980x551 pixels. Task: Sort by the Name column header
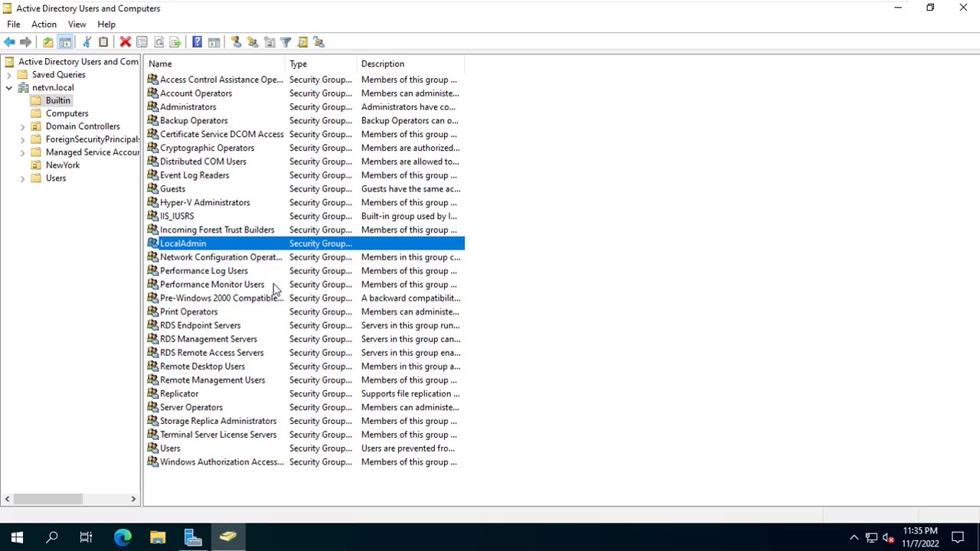tap(214, 64)
